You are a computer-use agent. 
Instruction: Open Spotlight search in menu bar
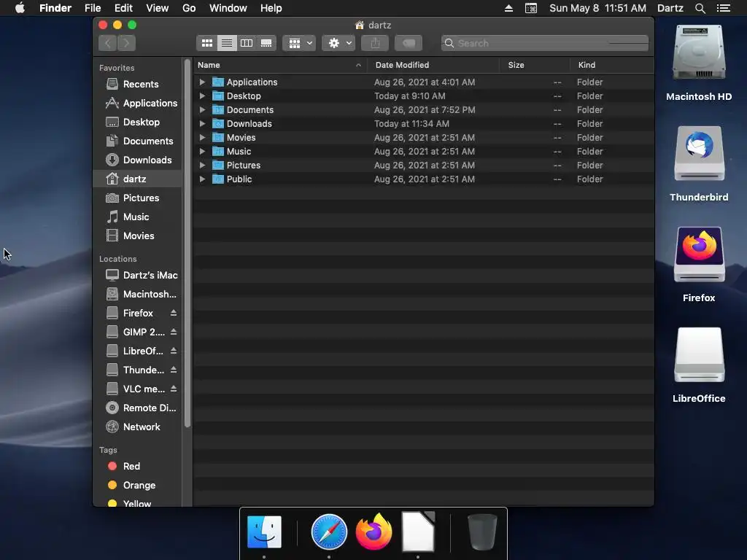pos(700,8)
